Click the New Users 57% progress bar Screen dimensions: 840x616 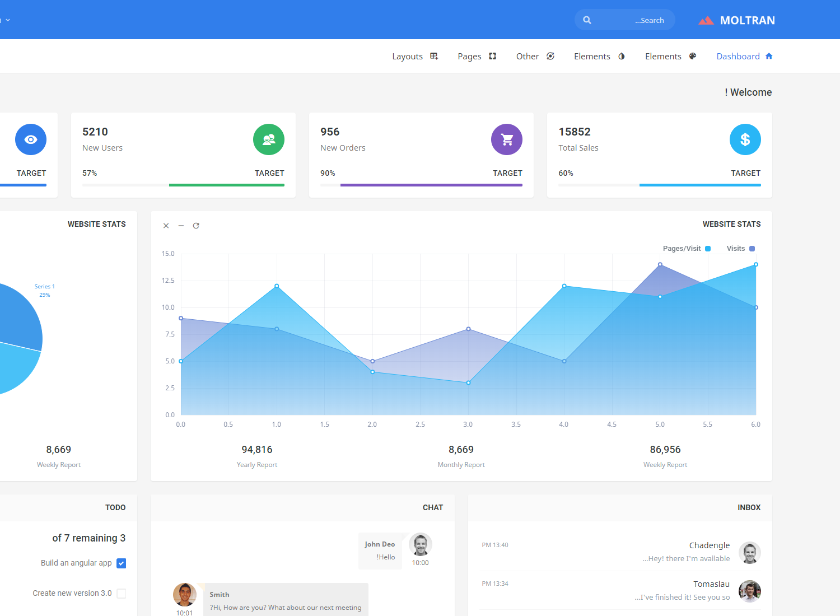(x=183, y=185)
